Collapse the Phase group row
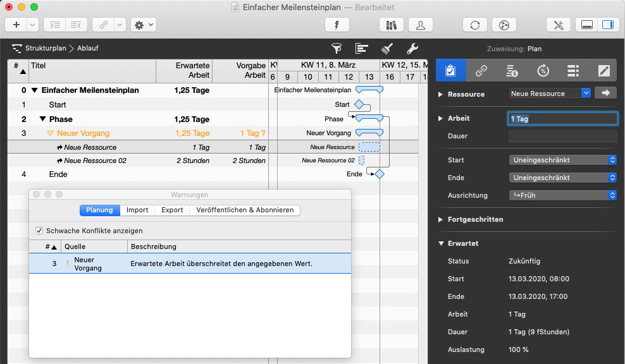The width and height of the screenshot is (625, 364). click(42, 119)
